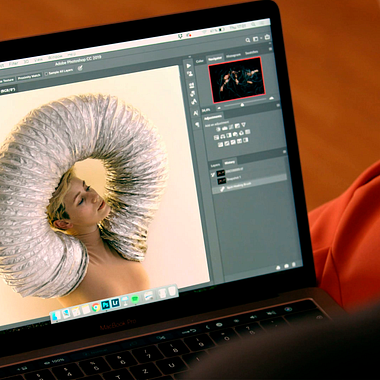Toggle the pressure-for-size icon in options bar
380x380 pixels.
click(x=80, y=68)
